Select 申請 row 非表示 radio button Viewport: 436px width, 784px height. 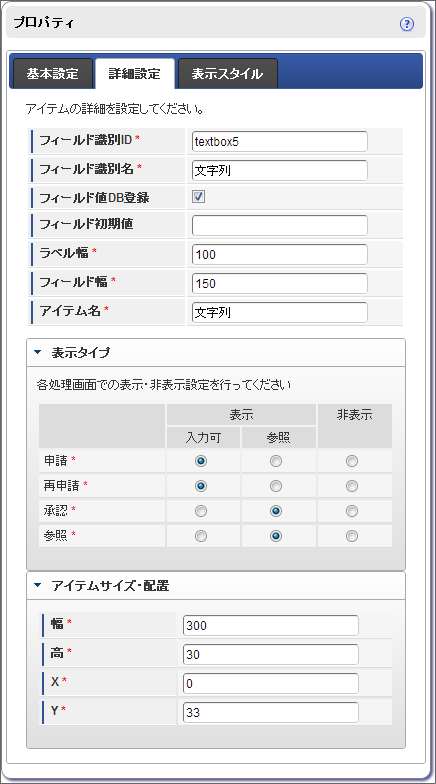pos(352,461)
